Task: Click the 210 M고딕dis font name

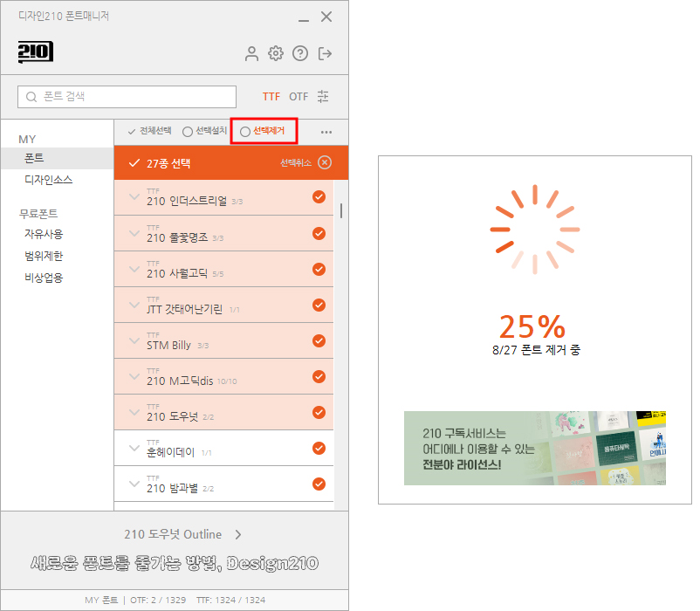Action: tap(180, 381)
